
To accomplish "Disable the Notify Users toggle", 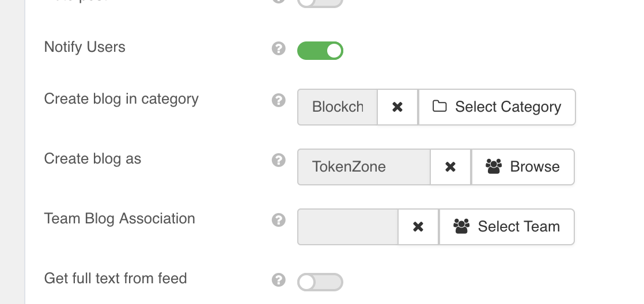I will click(x=320, y=51).
